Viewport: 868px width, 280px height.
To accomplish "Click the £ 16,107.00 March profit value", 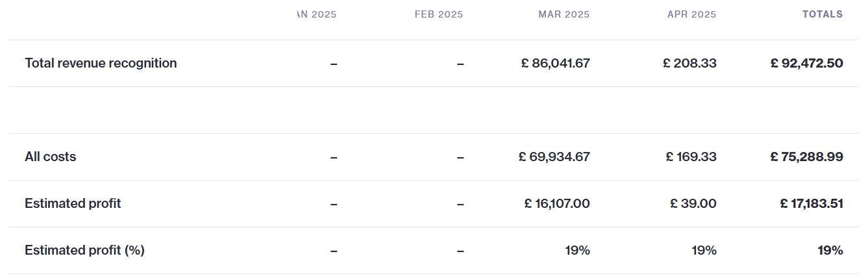I will click(557, 203).
